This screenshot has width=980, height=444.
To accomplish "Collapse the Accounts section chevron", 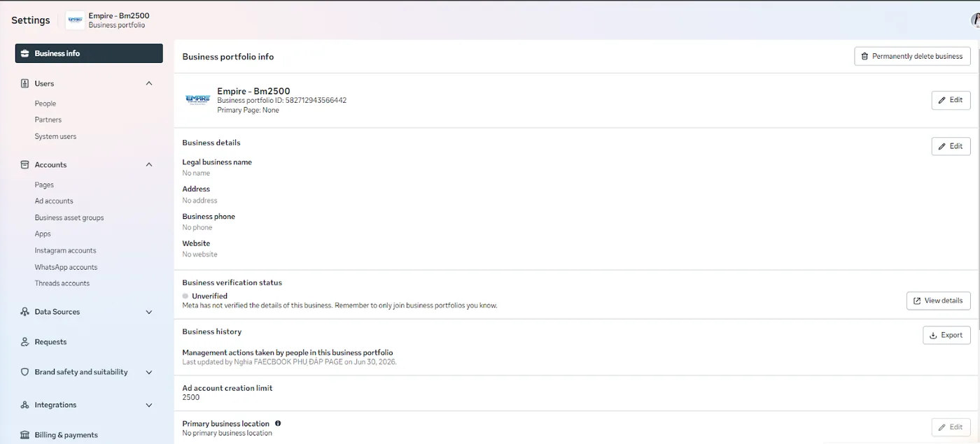I will [149, 164].
